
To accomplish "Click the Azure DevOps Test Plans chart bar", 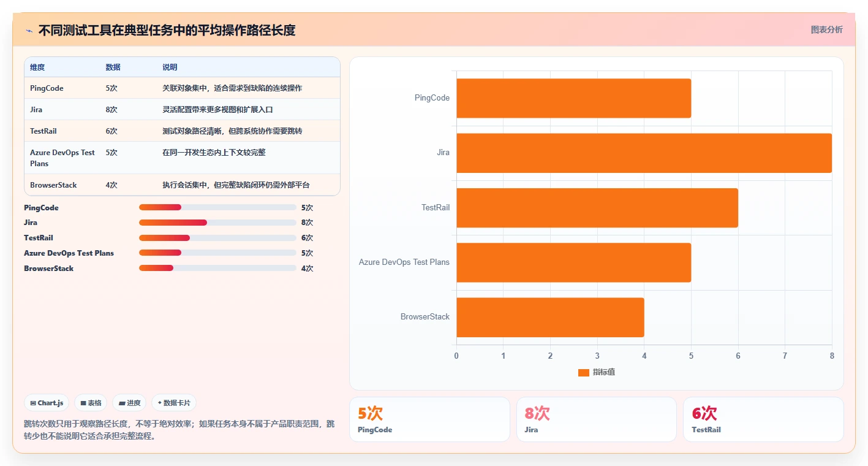I will (573, 262).
